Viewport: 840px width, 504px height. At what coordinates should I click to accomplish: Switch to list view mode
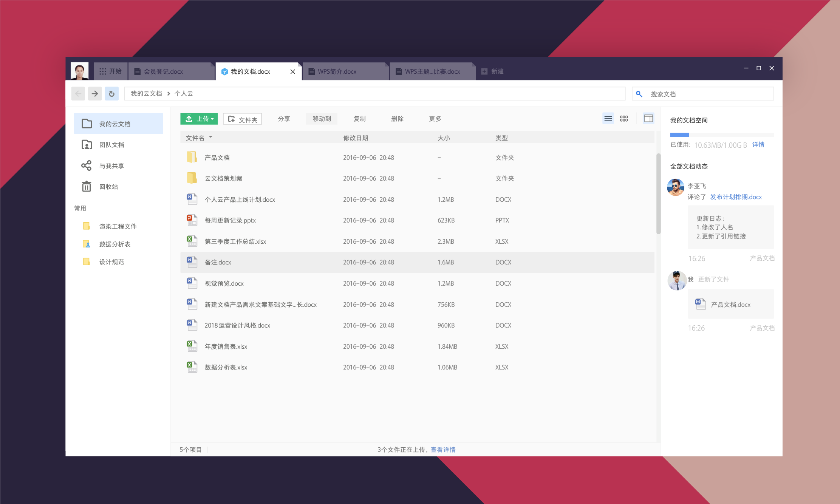click(x=608, y=119)
